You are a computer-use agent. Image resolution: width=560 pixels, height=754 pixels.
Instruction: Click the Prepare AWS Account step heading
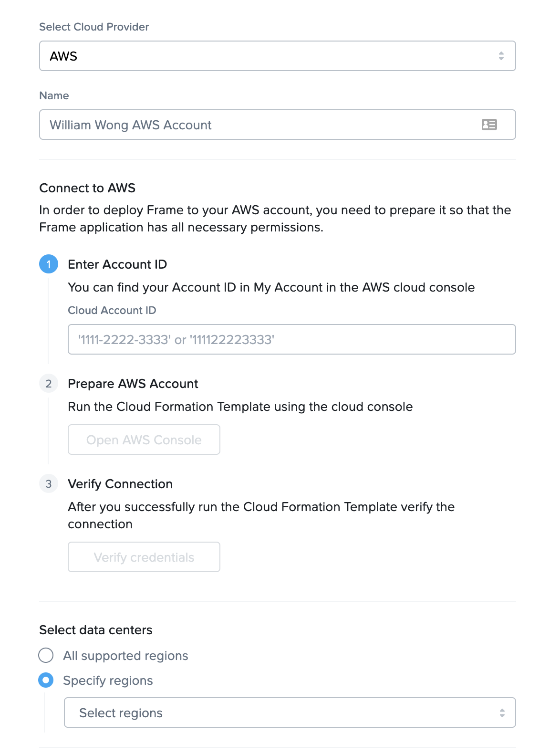[133, 384]
